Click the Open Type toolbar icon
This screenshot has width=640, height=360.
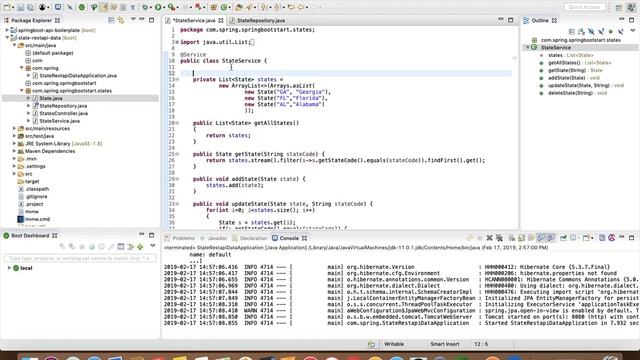(x=238, y=7)
